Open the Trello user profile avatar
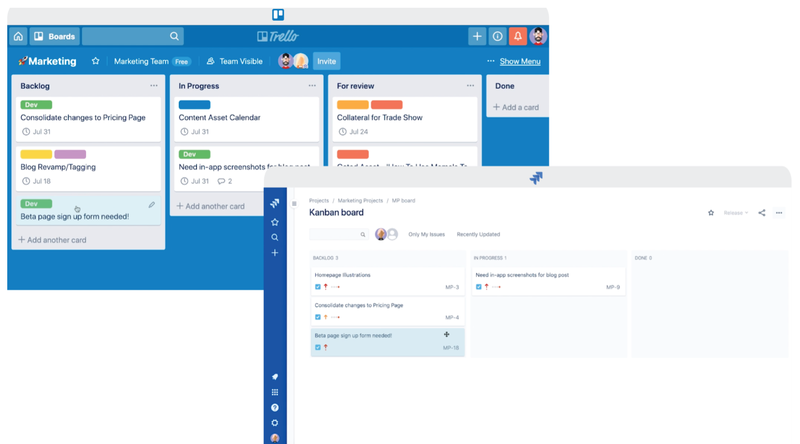The height and width of the screenshot is (444, 800). click(x=538, y=36)
